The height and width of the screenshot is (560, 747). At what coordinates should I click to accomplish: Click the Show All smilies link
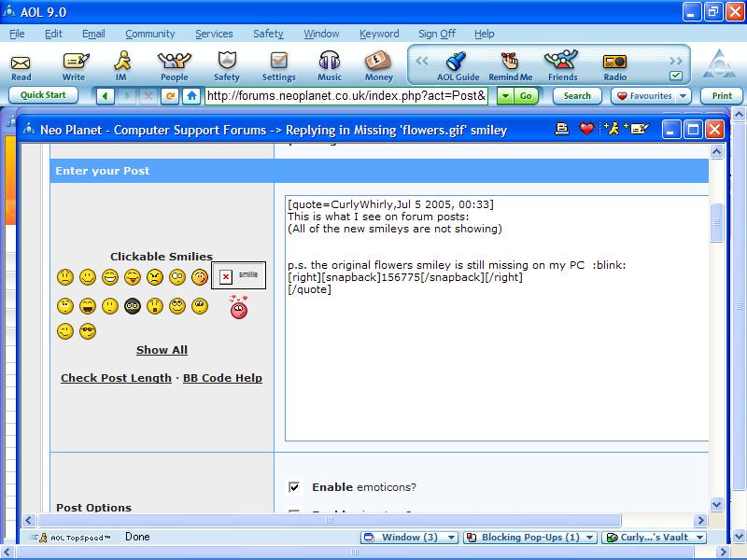tap(162, 350)
